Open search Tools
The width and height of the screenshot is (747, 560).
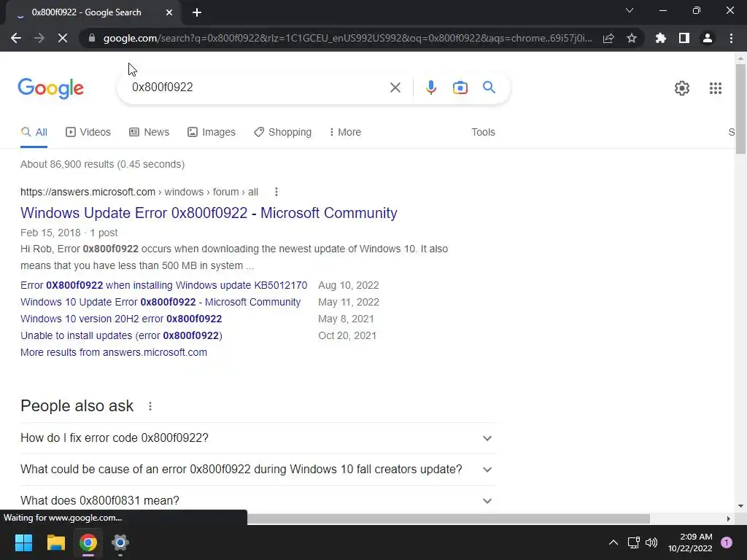483,132
